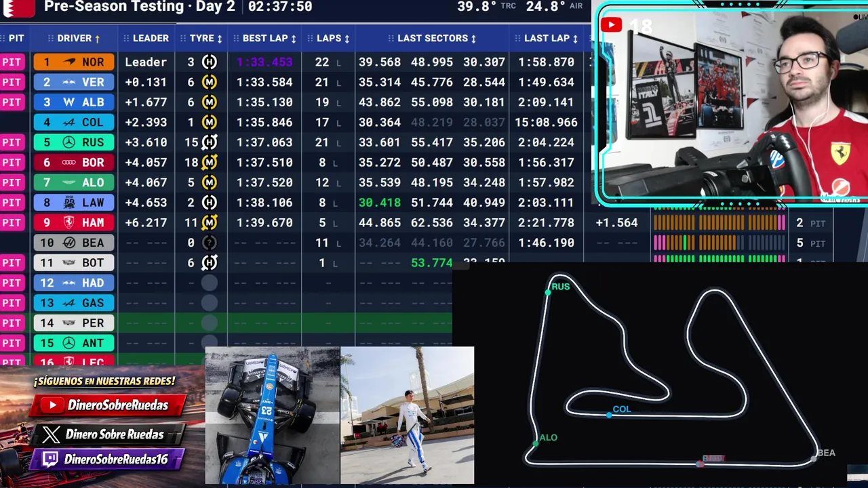The image size is (868, 488).
Task: Select the ALO driver badge
Action: (x=74, y=182)
